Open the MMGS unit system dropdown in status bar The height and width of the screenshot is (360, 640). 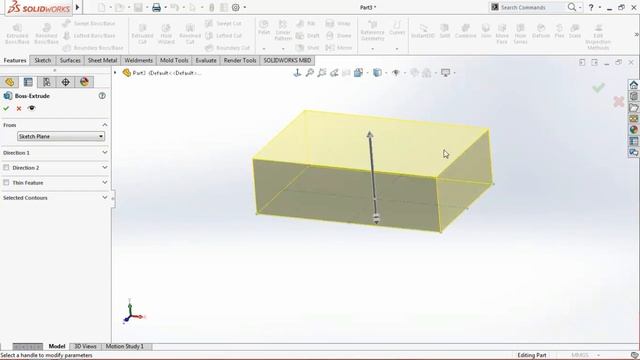598,355
